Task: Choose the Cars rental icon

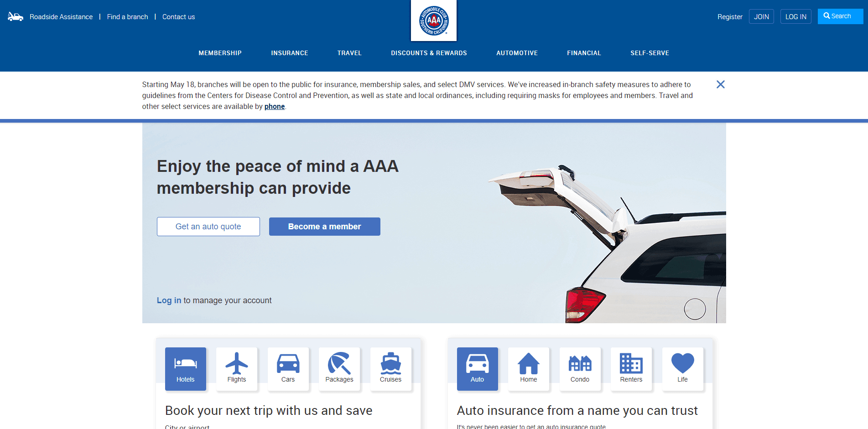Action: 288,369
